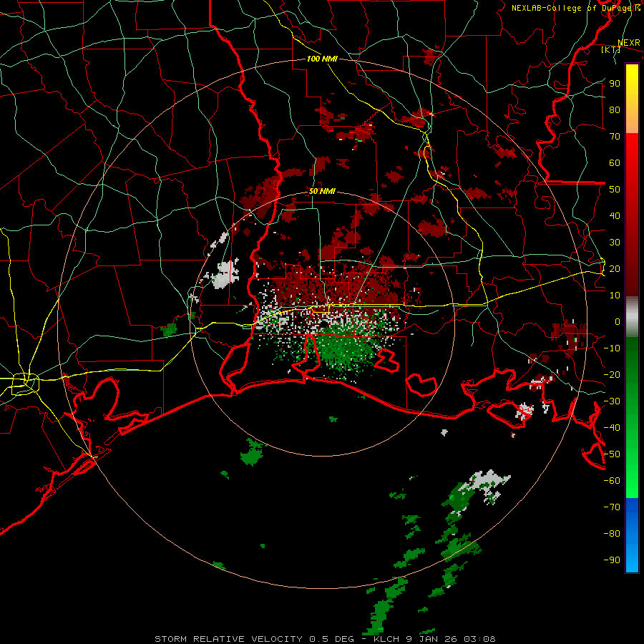Image resolution: width=644 pixels, height=644 pixels.
Task: Select the 70 value on velocity scale
Action: (x=615, y=137)
